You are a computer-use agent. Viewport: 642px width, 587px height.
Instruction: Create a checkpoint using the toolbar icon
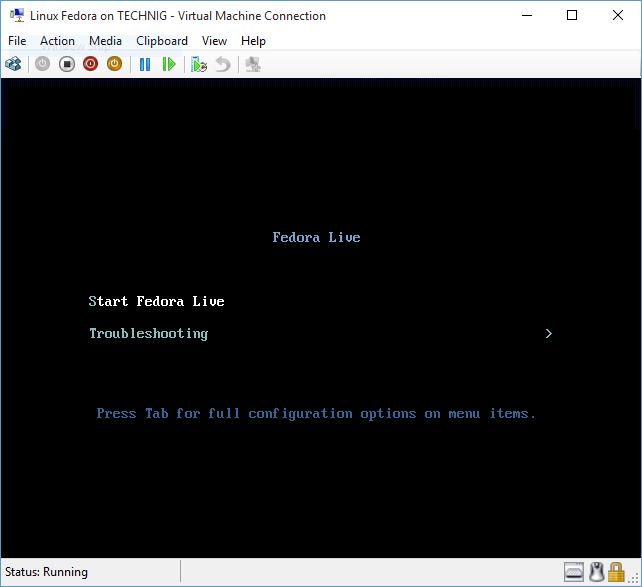tap(199, 64)
